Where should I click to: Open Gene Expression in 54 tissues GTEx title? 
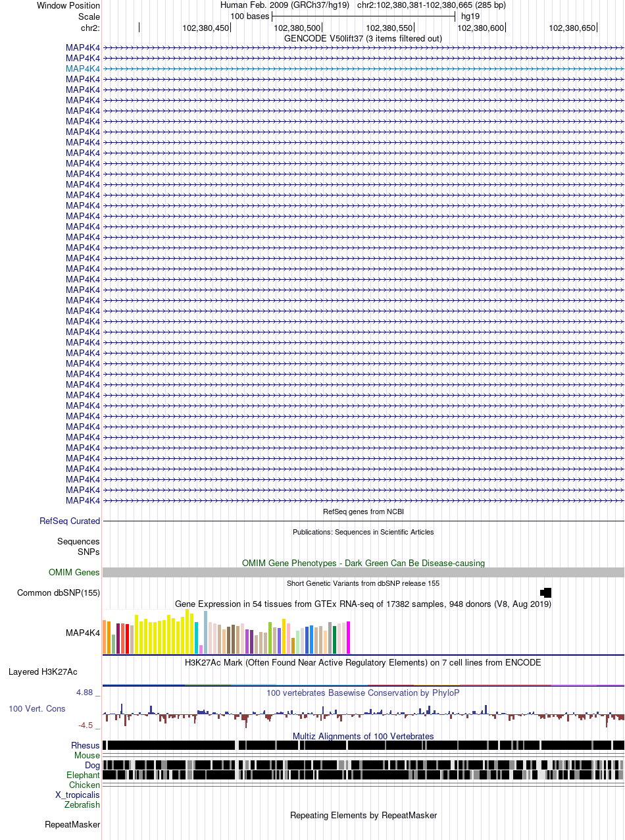click(x=363, y=604)
